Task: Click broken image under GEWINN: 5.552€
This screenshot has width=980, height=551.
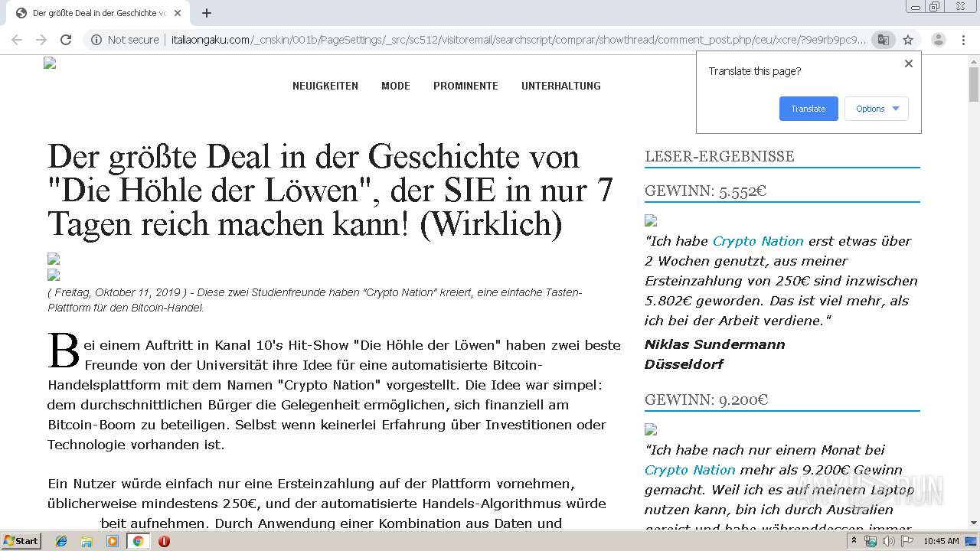Action: (651, 220)
